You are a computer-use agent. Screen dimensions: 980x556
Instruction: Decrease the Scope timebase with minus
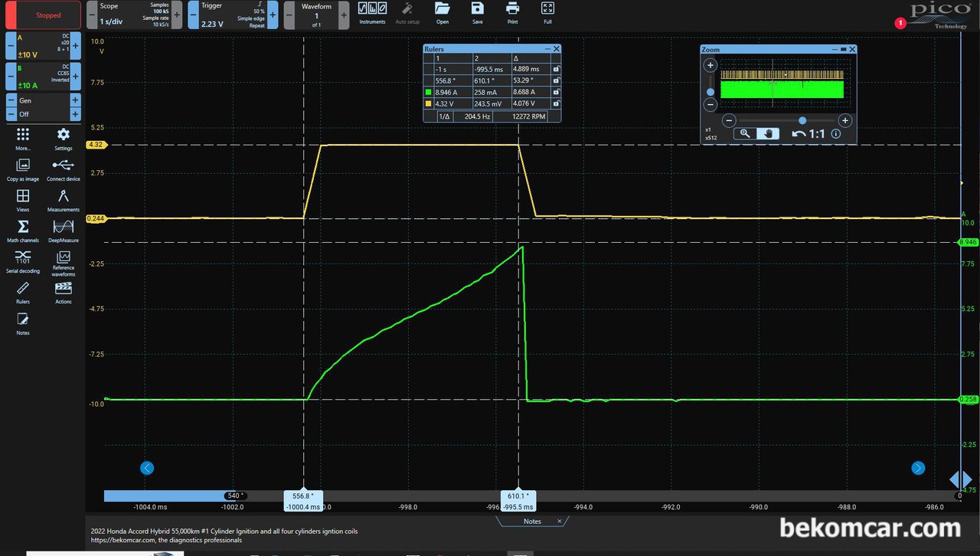point(92,15)
